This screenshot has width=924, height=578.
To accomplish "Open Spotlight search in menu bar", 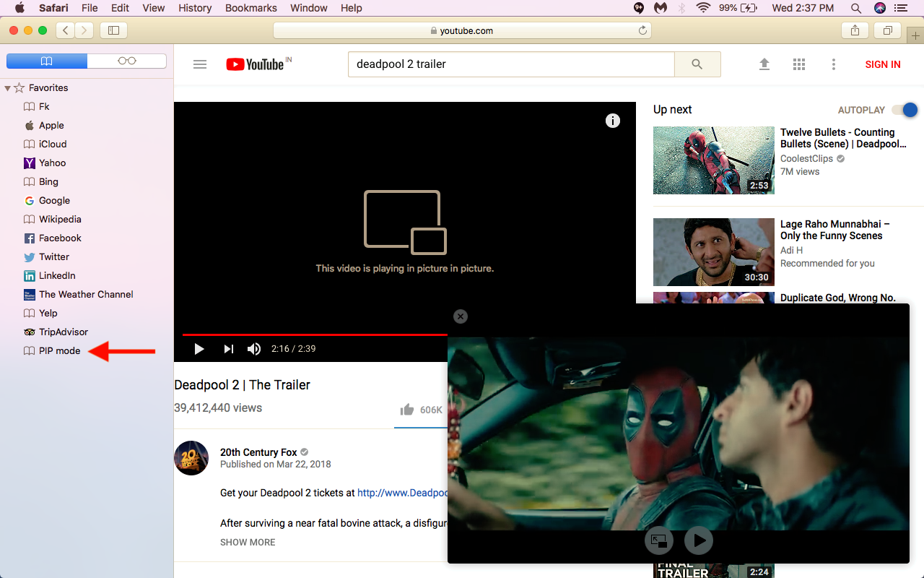I will pyautogui.click(x=856, y=8).
